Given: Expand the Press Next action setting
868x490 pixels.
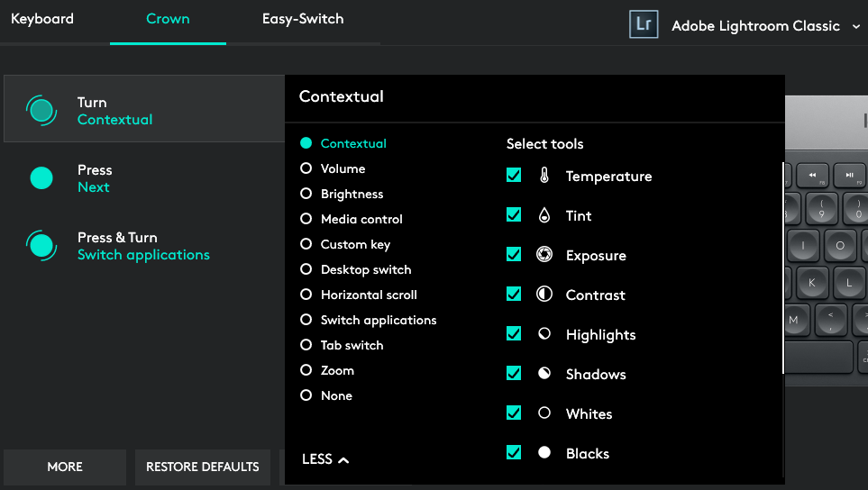Looking at the screenshot, I should click(x=94, y=178).
